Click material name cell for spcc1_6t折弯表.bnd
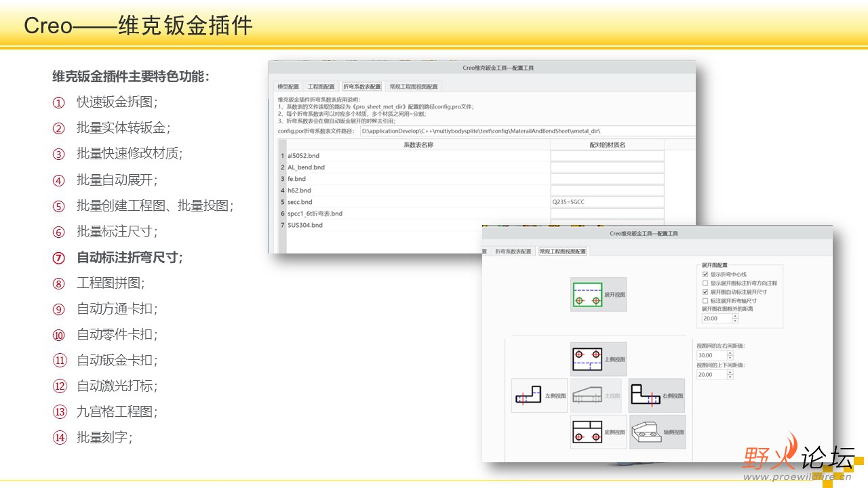The width and height of the screenshot is (868, 488). (x=608, y=213)
